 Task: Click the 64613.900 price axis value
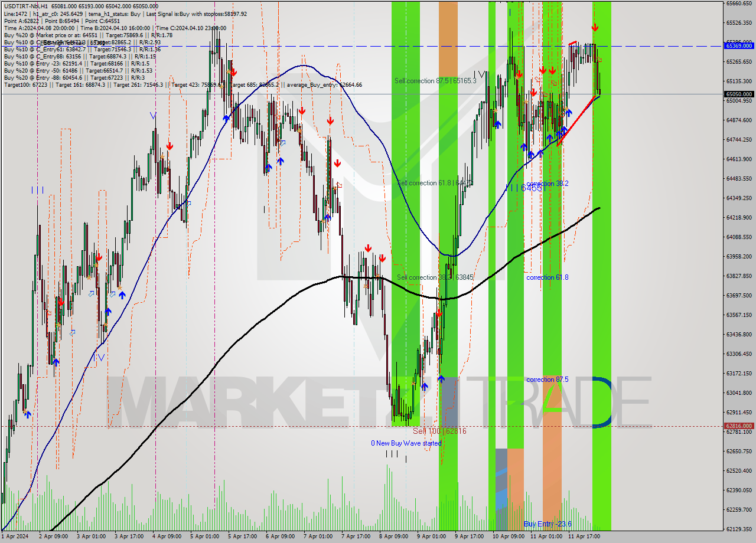click(x=739, y=159)
